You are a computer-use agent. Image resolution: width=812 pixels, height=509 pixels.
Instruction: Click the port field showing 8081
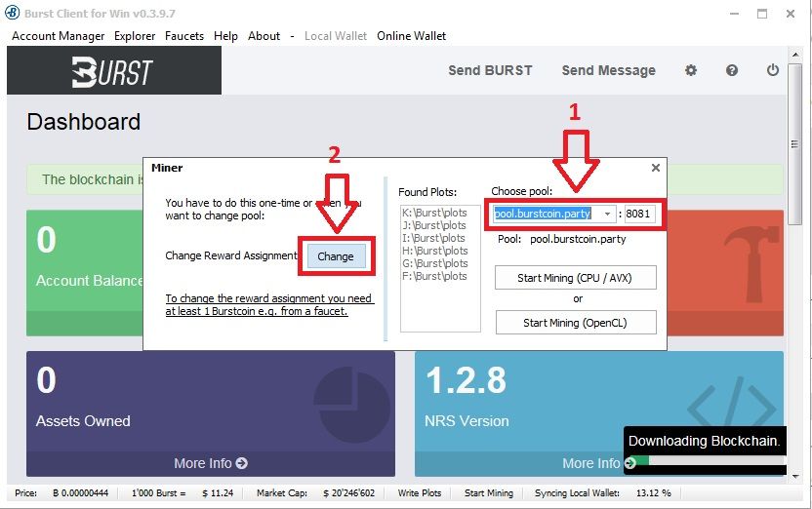click(639, 214)
